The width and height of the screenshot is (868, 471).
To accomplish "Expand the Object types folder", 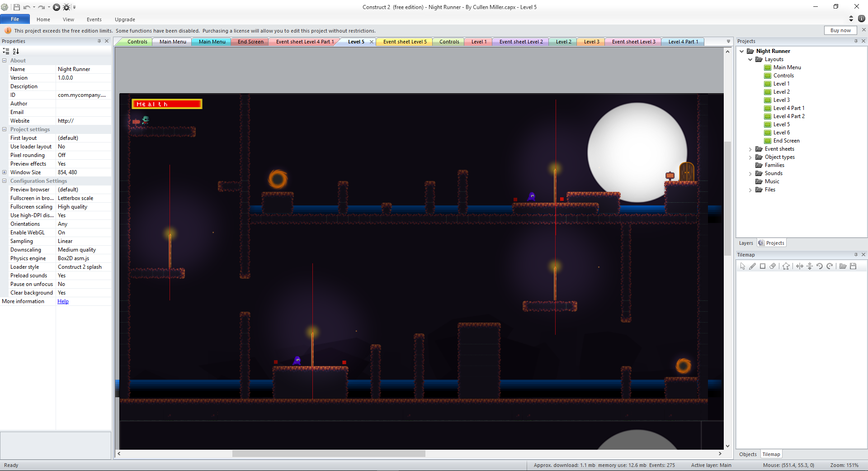I will 750,157.
